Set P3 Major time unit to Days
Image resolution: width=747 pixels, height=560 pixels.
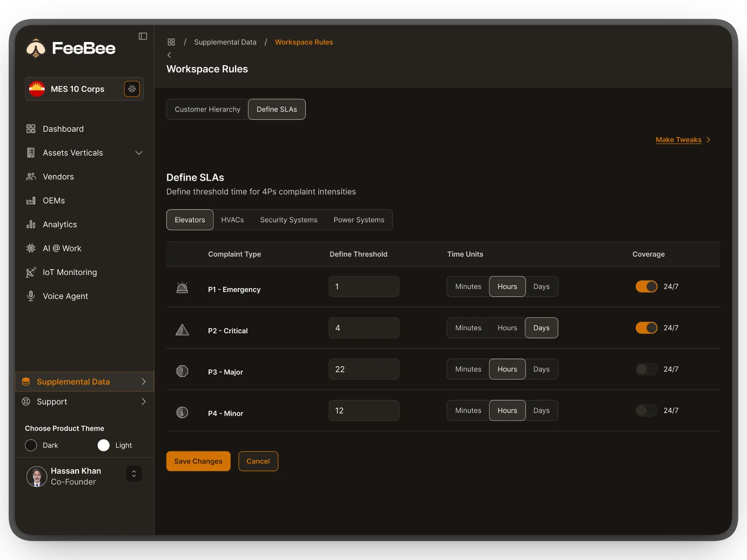pos(541,369)
